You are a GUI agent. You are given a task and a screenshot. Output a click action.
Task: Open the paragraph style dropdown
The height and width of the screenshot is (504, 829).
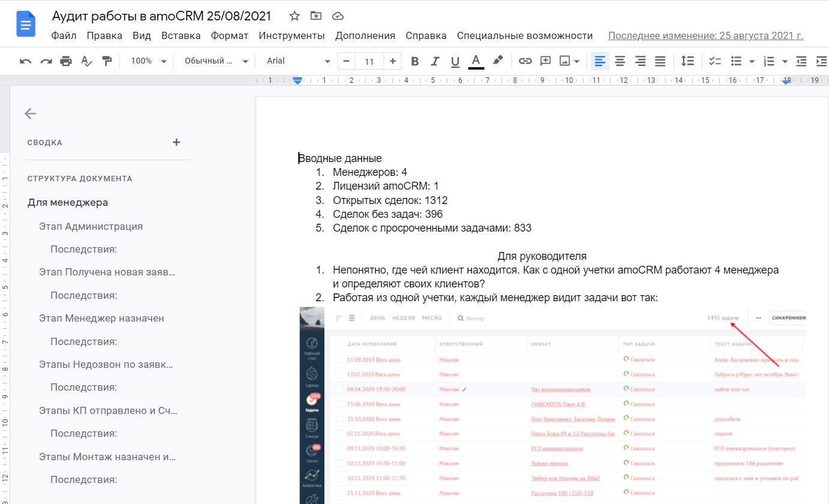(216, 61)
